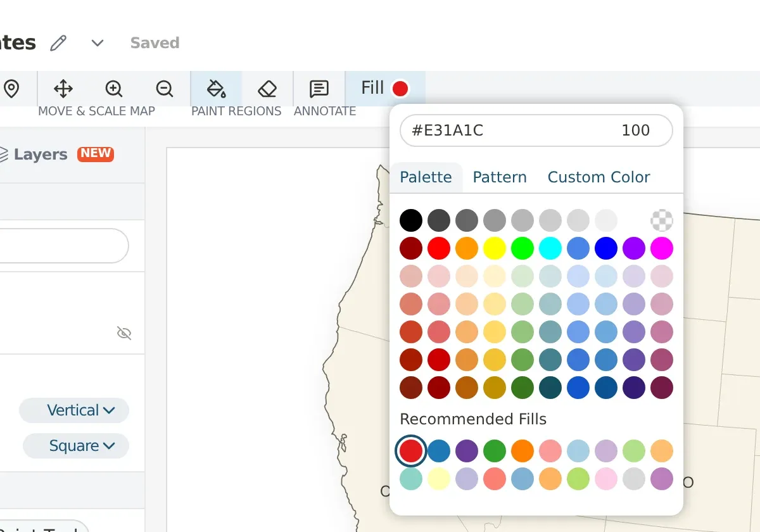
Task: Open the annotate comment tool
Action: pos(319,89)
